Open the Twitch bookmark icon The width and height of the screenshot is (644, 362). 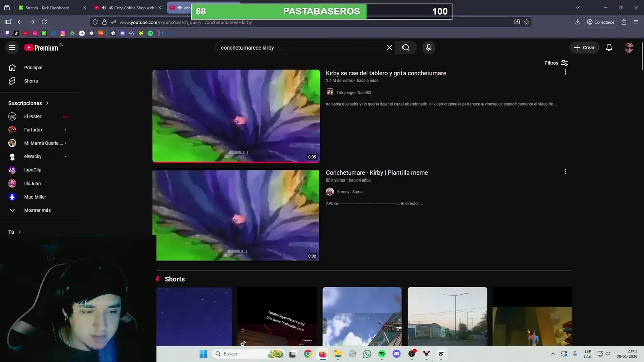click(x=7, y=33)
